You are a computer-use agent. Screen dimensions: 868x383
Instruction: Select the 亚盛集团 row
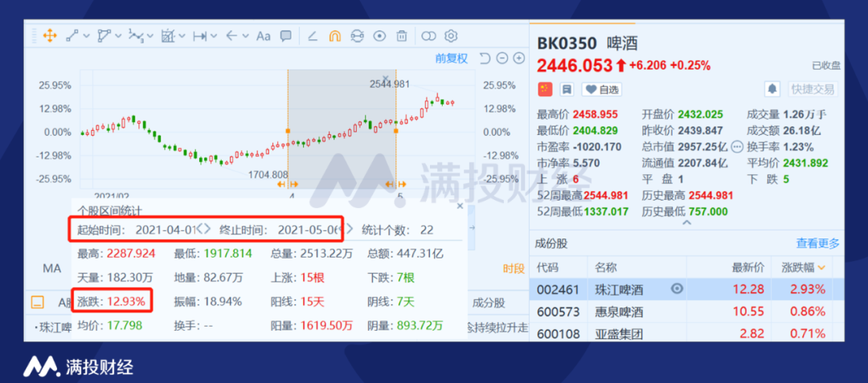(687, 332)
